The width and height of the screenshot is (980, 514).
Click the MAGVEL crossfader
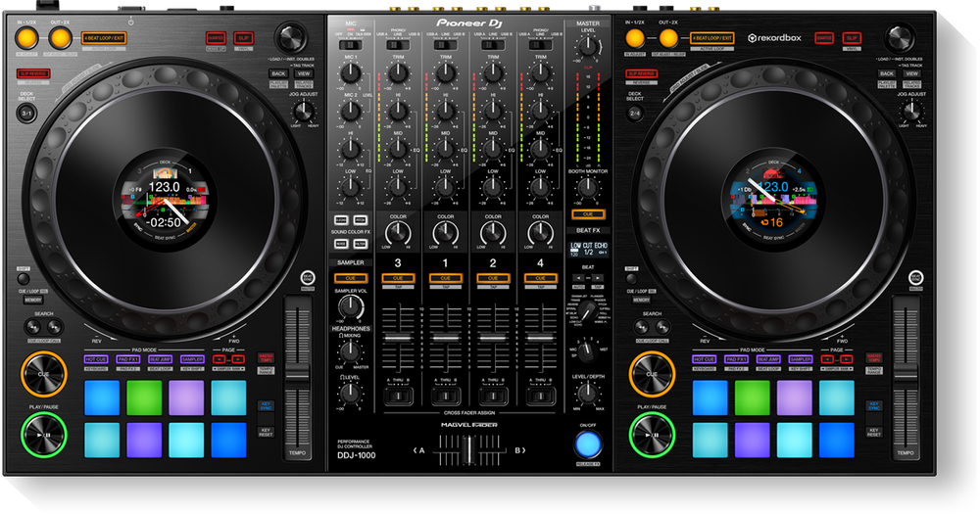click(x=468, y=449)
